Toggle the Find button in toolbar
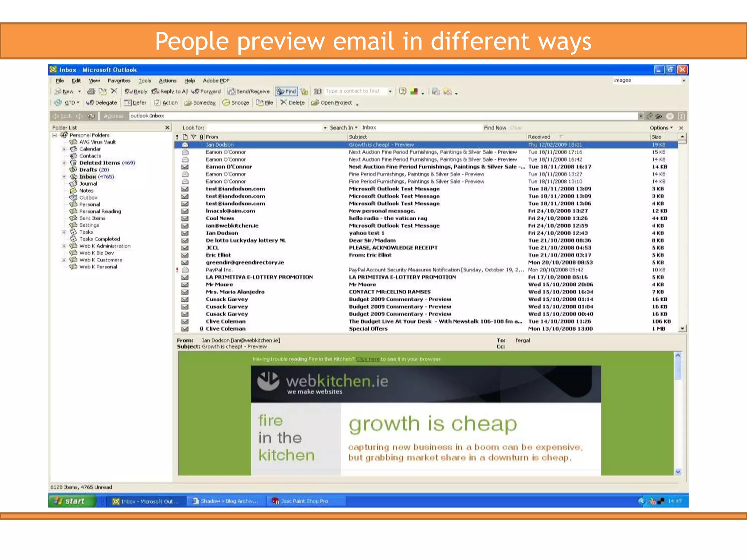747x560 pixels. [286, 91]
